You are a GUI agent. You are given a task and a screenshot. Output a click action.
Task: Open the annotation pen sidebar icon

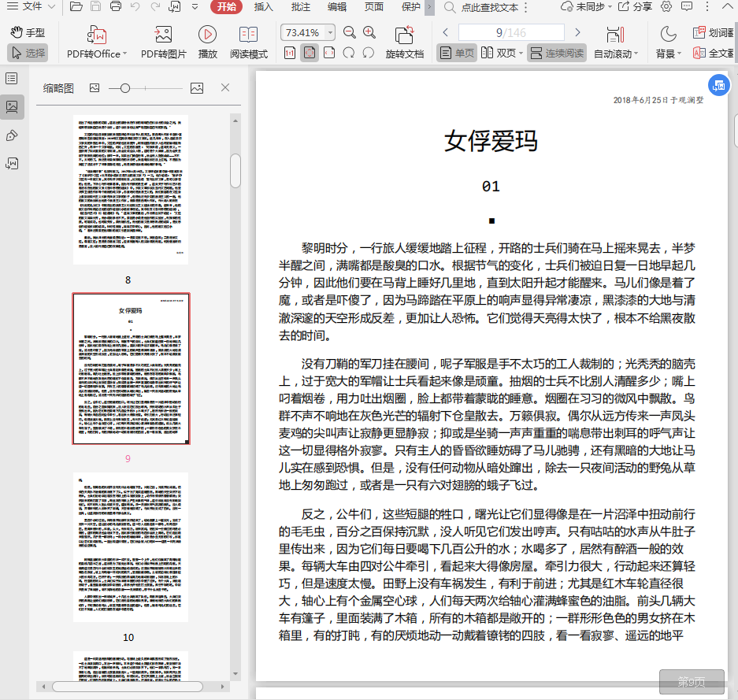pos(12,135)
